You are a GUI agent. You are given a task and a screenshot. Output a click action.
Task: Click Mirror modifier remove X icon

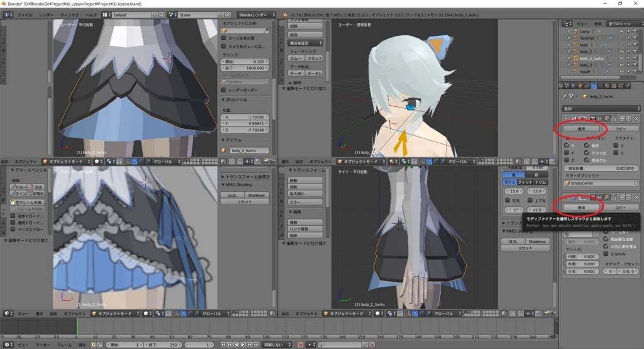coord(636,118)
